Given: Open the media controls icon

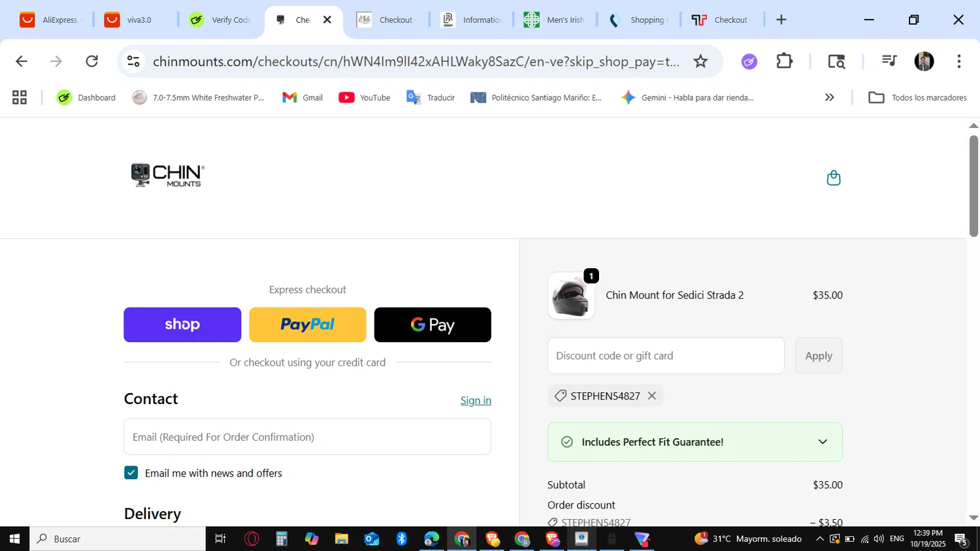Looking at the screenshot, I should pos(889,61).
